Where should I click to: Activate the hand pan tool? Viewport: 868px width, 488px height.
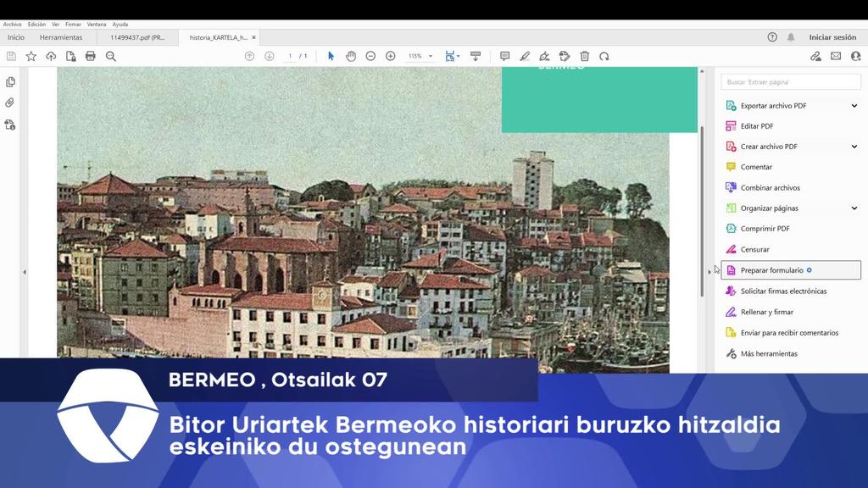(x=351, y=56)
